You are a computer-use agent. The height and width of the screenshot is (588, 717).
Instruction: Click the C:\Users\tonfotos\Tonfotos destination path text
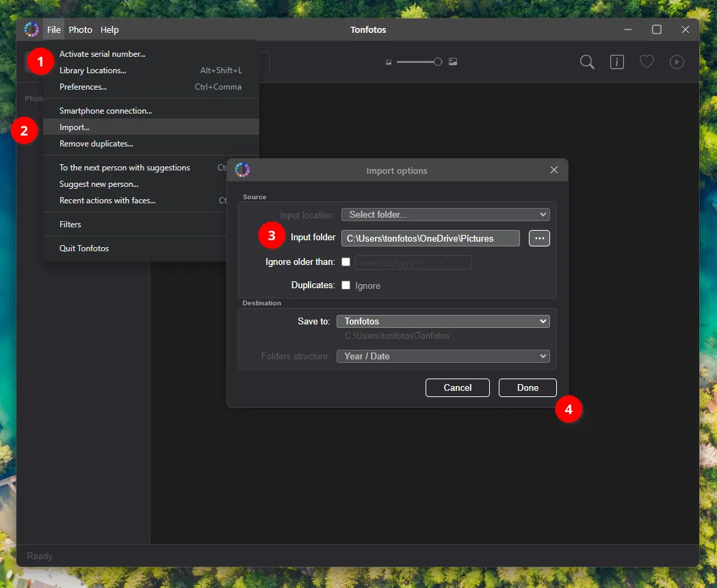point(397,336)
